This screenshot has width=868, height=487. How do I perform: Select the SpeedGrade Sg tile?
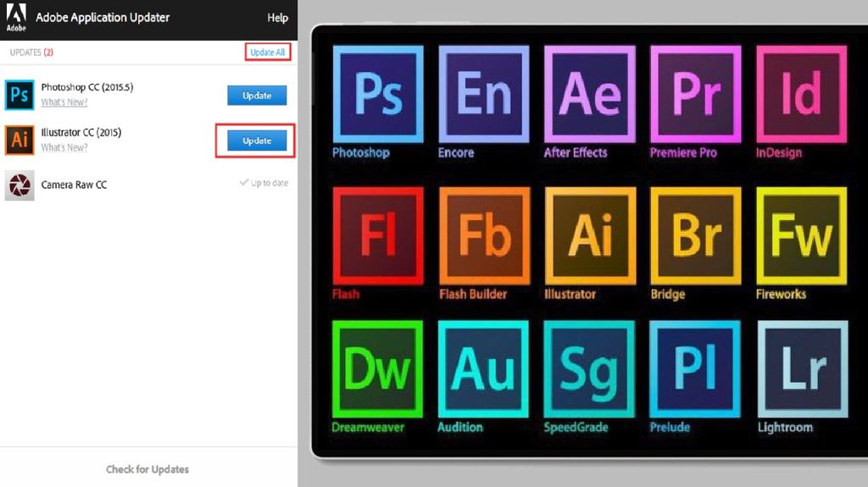(x=589, y=369)
